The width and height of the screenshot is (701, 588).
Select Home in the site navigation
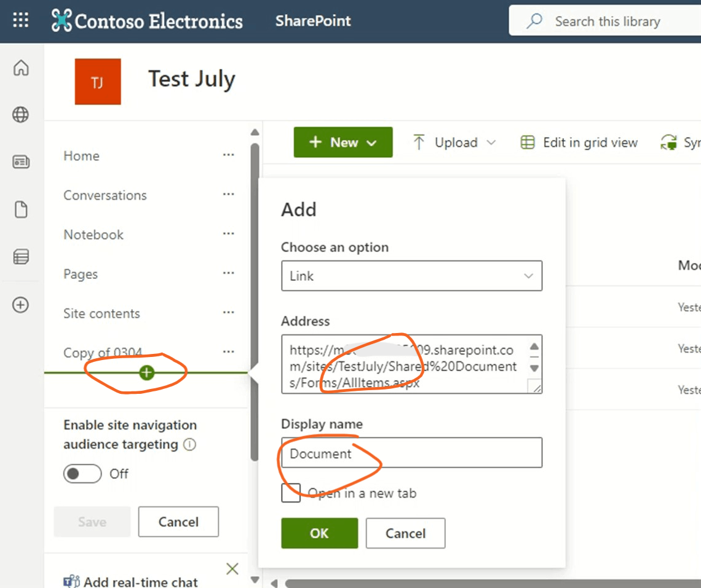[x=81, y=156]
